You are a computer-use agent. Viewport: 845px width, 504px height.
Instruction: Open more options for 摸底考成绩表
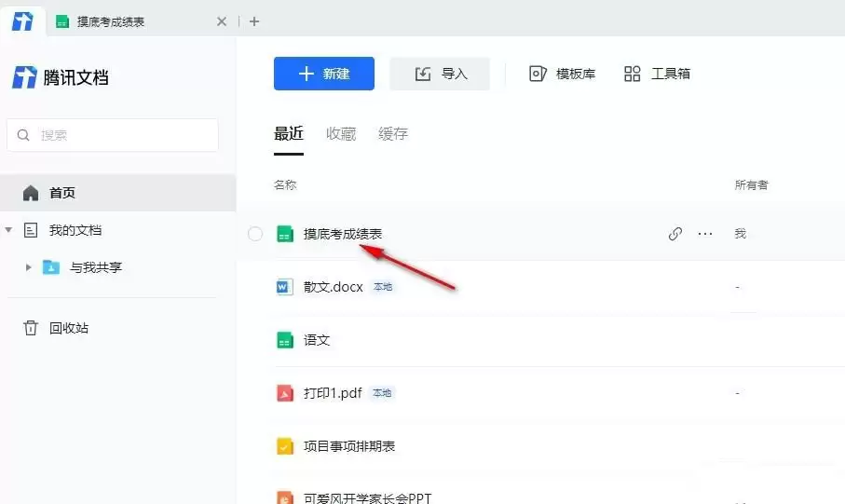click(x=705, y=234)
